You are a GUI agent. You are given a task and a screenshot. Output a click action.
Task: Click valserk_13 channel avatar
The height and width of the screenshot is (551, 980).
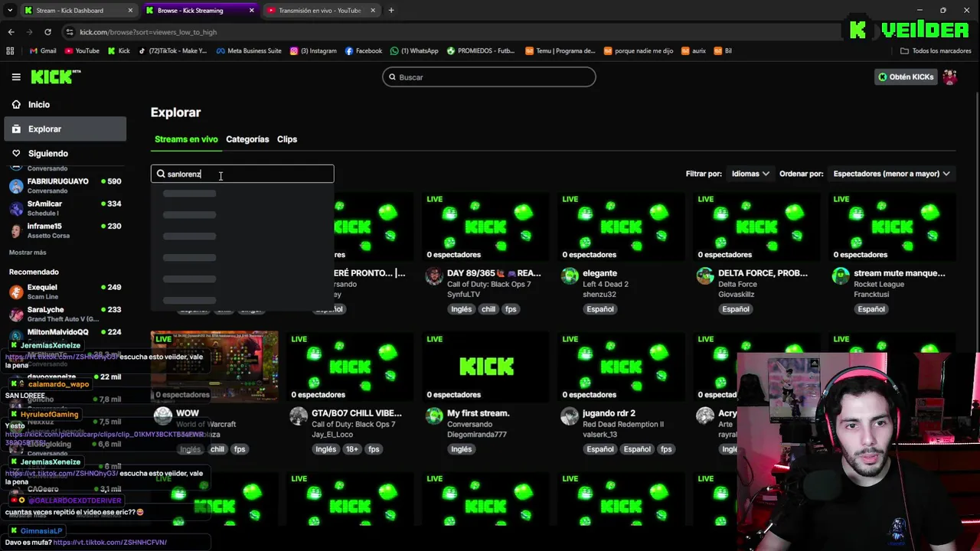570,416
